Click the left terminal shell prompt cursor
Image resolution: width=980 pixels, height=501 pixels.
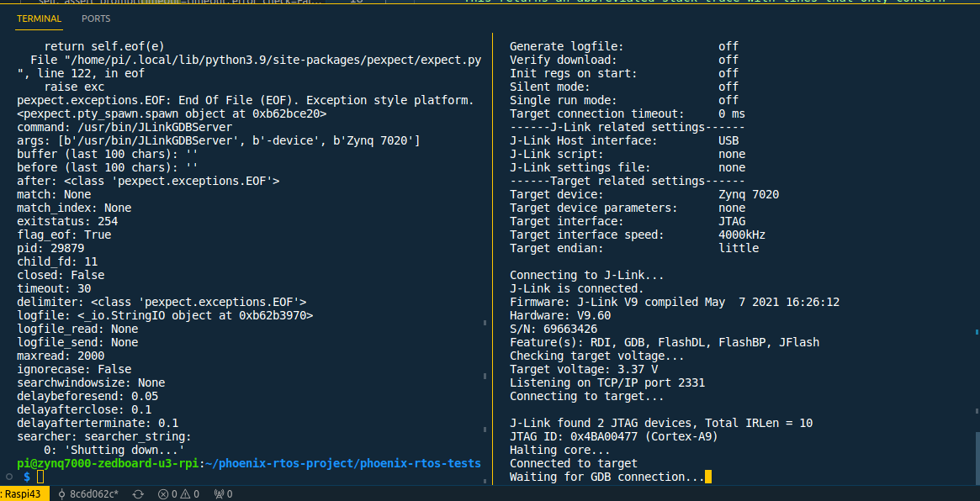40,477
